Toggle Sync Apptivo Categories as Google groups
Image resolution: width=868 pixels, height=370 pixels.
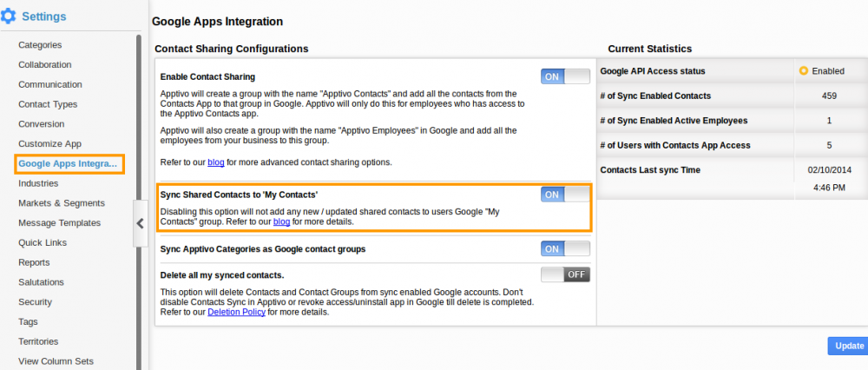click(565, 248)
